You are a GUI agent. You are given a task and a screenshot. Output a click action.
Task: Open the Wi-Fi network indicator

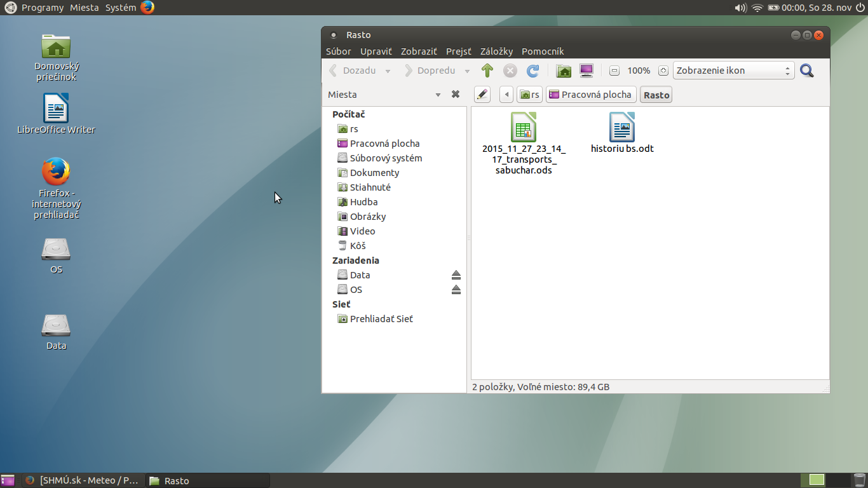(x=757, y=8)
